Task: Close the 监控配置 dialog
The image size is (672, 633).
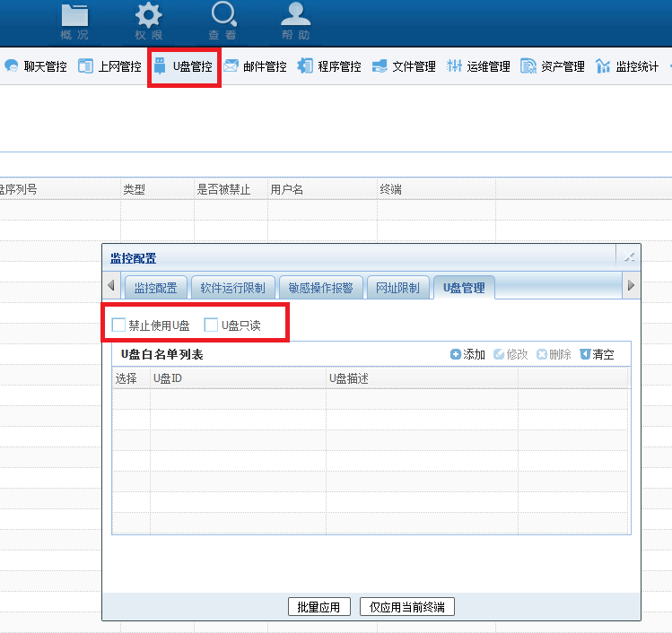Action: pyautogui.click(x=629, y=258)
